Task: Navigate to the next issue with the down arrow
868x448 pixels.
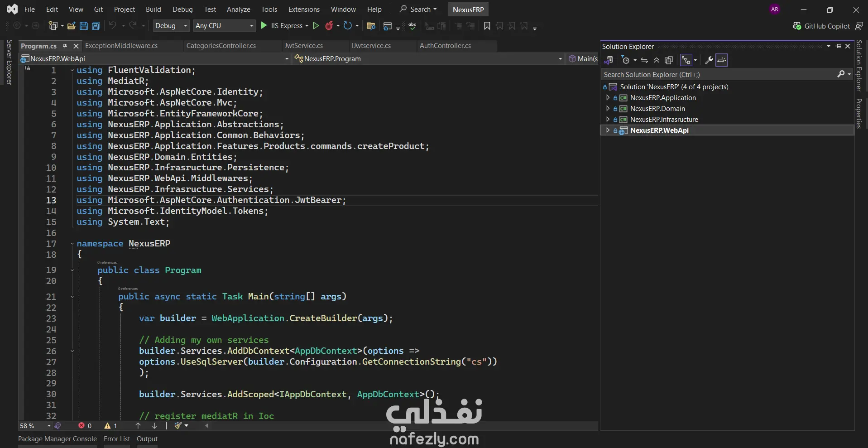Action: [x=154, y=426]
